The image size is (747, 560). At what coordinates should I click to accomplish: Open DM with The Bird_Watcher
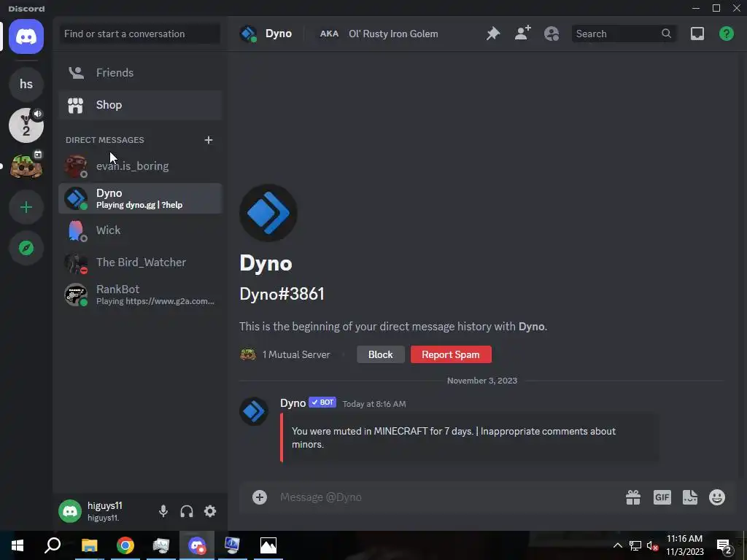pyautogui.click(x=141, y=262)
